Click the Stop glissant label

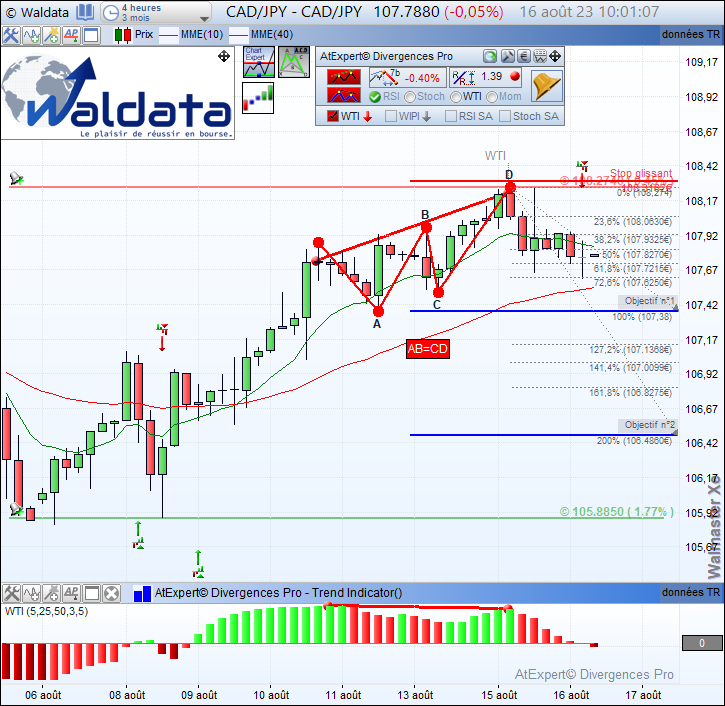point(641,173)
